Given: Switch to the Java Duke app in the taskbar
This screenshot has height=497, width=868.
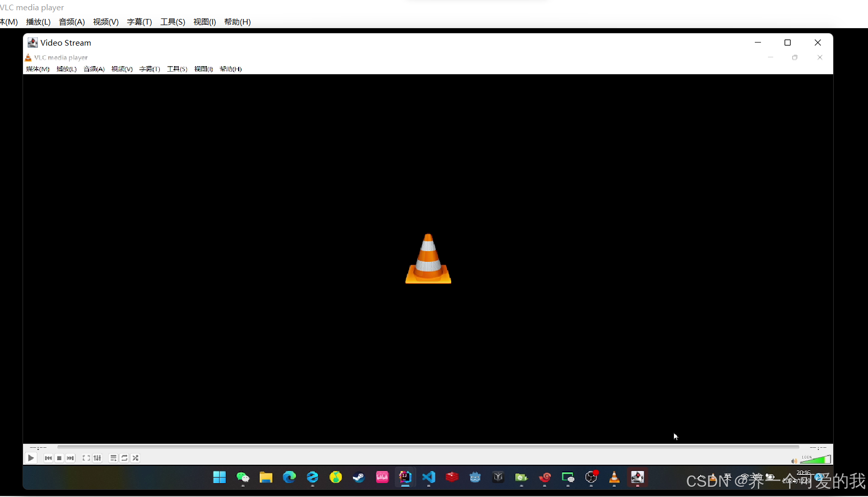Looking at the screenshot, I should [638, 477].
